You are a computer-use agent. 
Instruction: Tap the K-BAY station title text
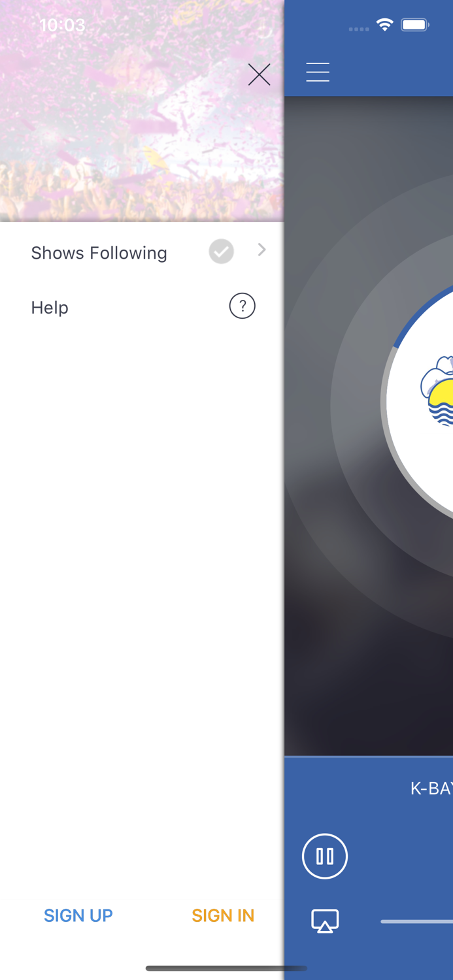pos(431,789)
